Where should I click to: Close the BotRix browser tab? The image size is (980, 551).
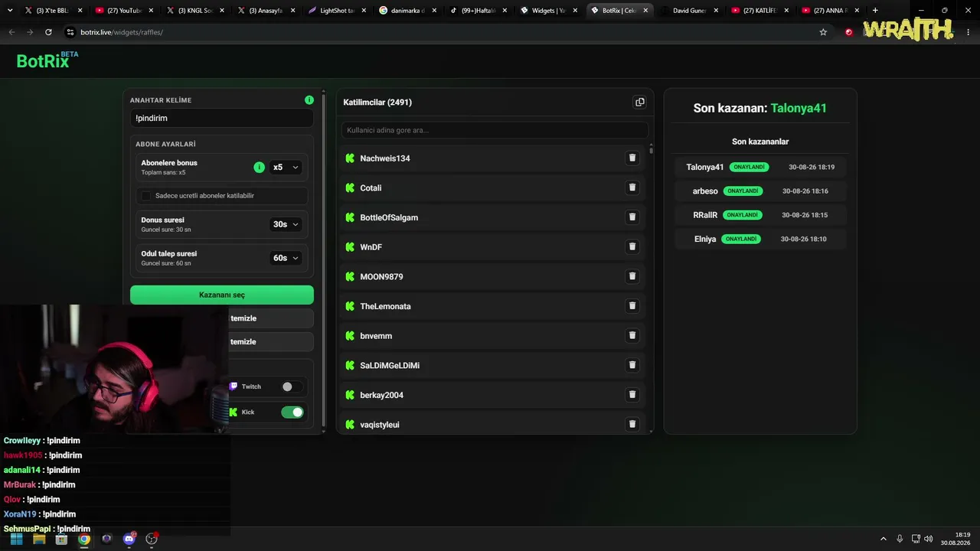pos(646,11)
